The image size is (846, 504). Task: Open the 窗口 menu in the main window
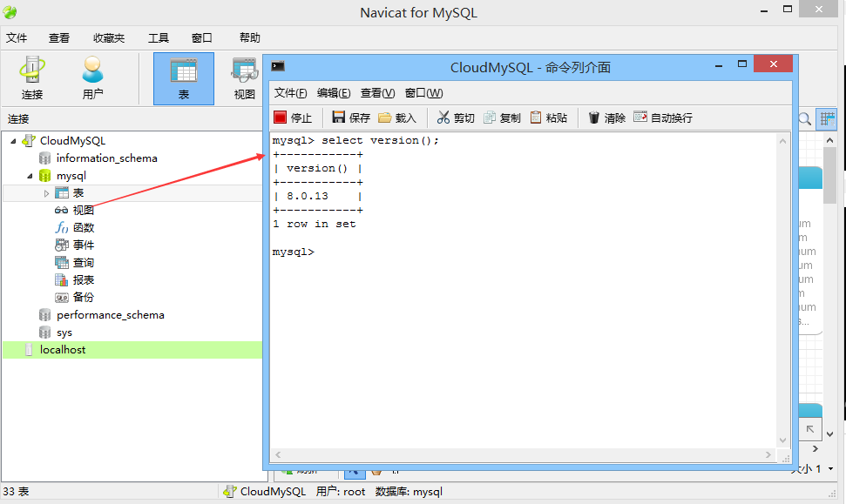202,37
